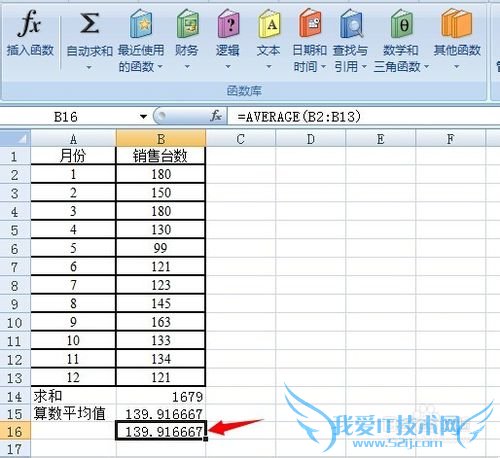
Task: Select row 1 header
Action: point(15,156)
